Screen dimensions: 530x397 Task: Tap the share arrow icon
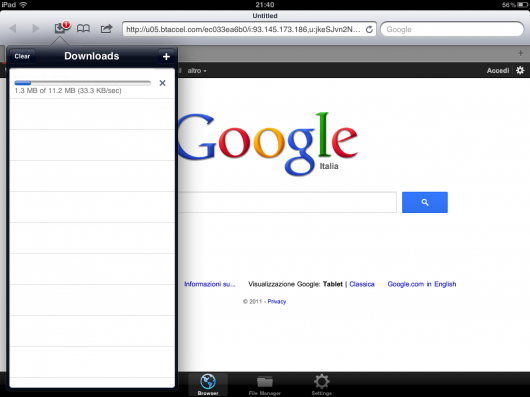coord(106,29)
